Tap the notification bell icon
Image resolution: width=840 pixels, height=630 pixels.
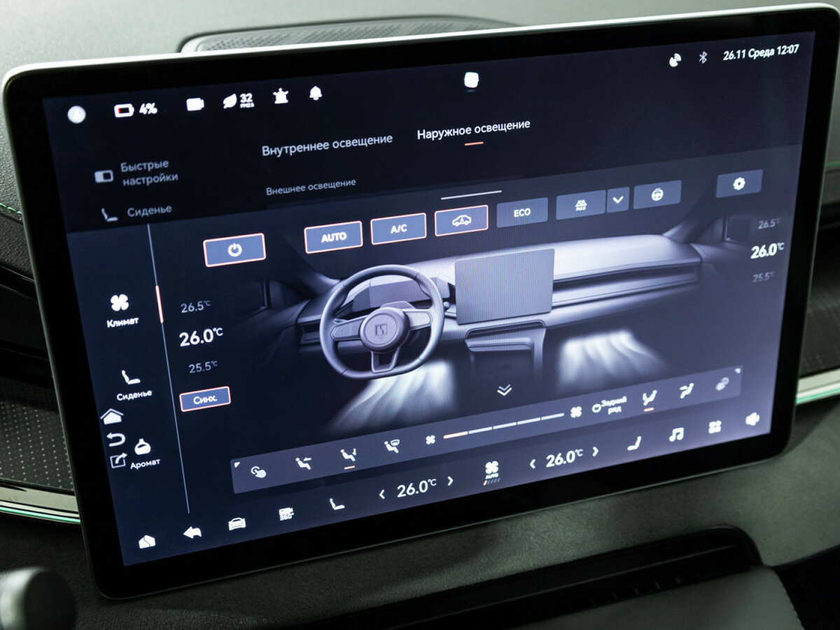[316, 93]
